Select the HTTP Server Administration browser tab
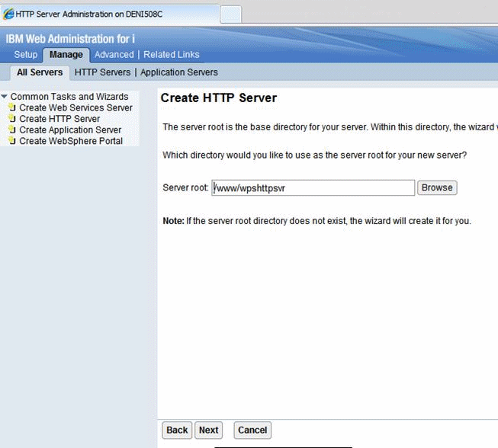The width and height of the screenshot is (498, 448). pos(110,14)
